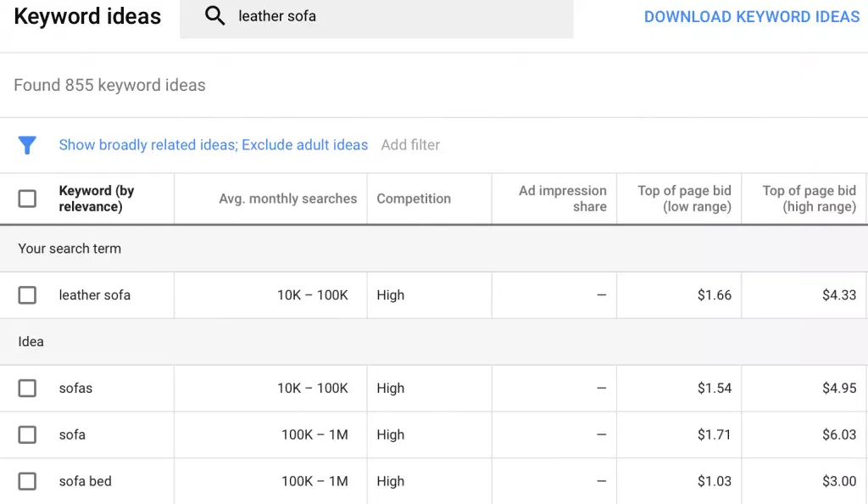Click the blue filter funnel icon
868x504 pixels.
pos(28,144)
